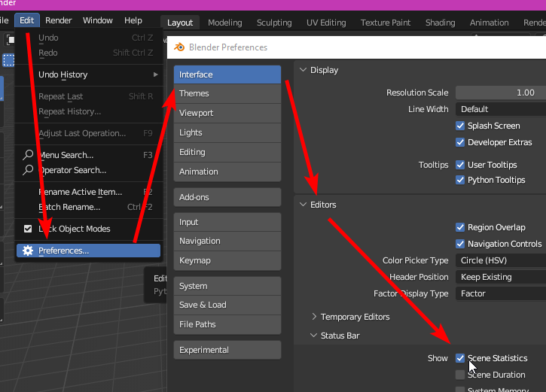The width and height of the screenshot is (546, 392).
Task: Collapse the Display panel
Action: point(303,70)
